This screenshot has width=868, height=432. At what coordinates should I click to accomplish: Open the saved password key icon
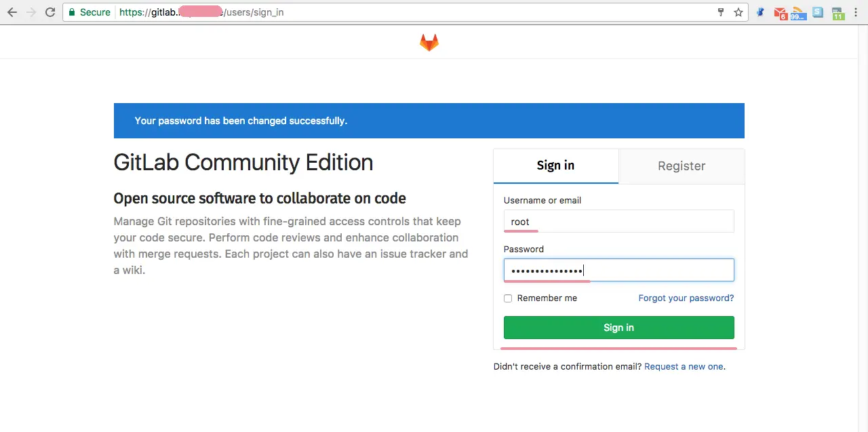click(721, 12)
